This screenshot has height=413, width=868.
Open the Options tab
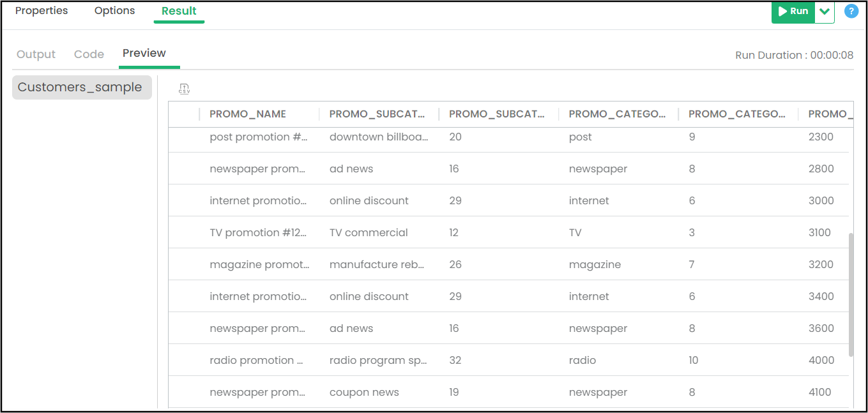(114, 11)
